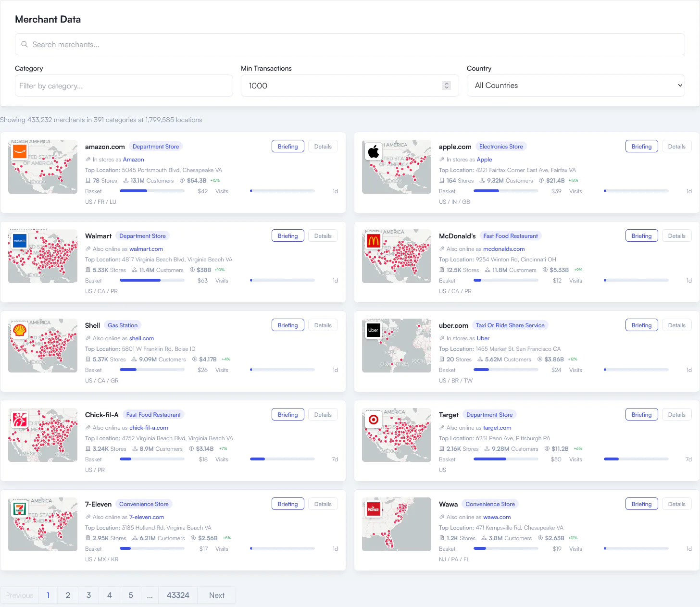Viewport: 700px width, 607px height.
Task: Open the Amazon in-store link
Action: (133, 160)
